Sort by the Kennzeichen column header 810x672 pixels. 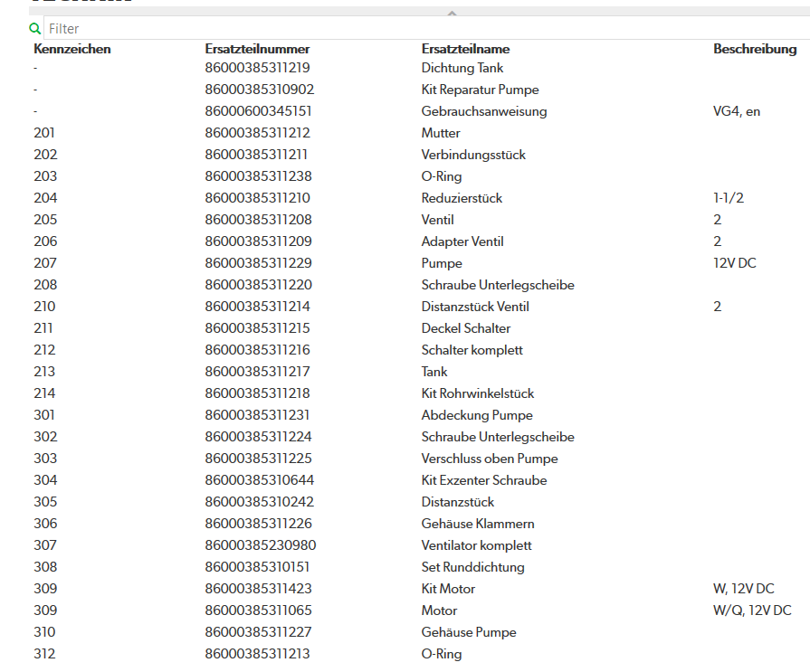72,49
